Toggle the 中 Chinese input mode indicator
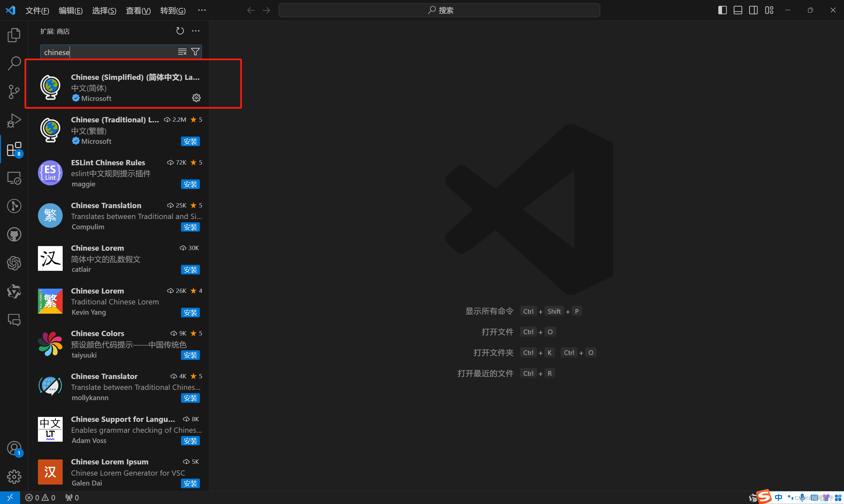The image size is (844, 504). point(778,497)
